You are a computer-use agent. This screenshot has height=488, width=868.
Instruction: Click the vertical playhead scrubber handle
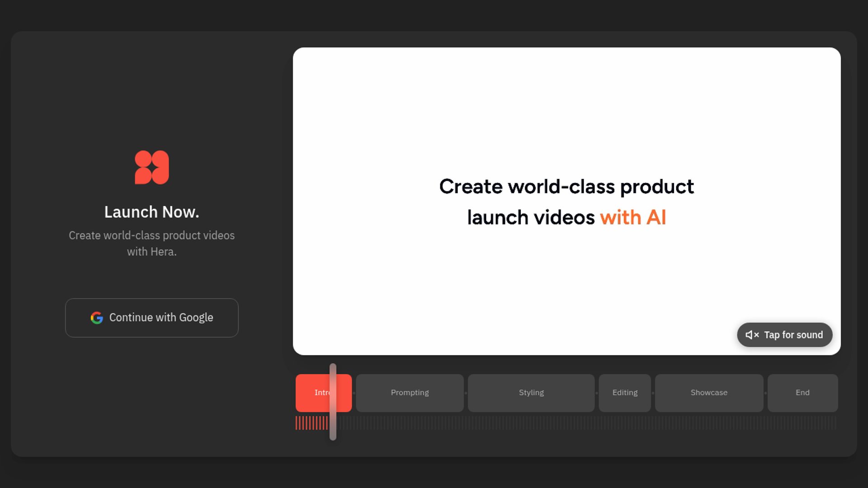pyautogui.click(x=333, y=402)
